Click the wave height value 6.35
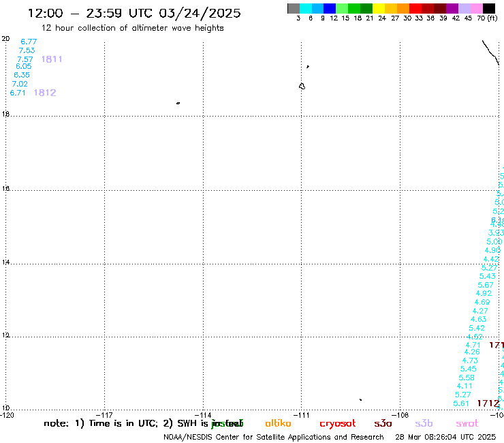Screen dimensions: 504x443 tap(22, 75)
